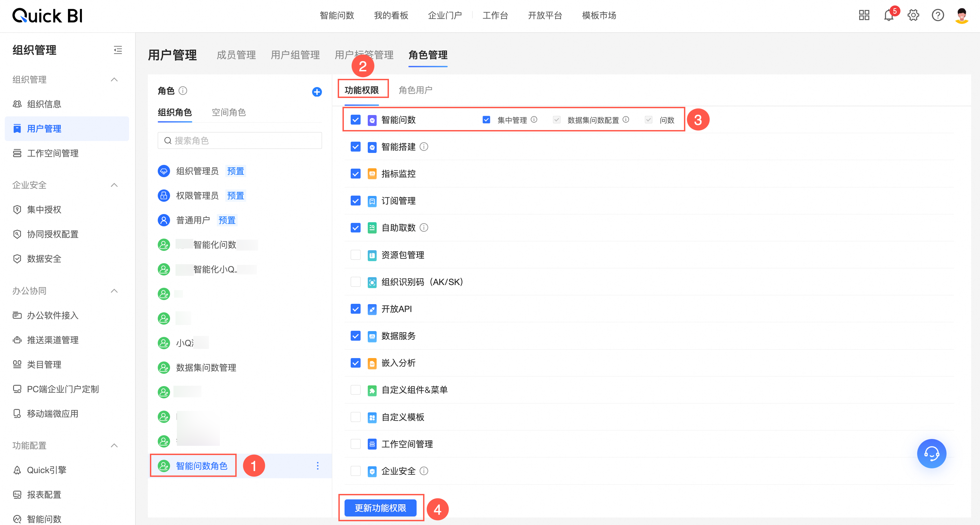980x525 pixels.
Task: Open 企业门户 in the top navigation
Action: [x=445, y=15]
